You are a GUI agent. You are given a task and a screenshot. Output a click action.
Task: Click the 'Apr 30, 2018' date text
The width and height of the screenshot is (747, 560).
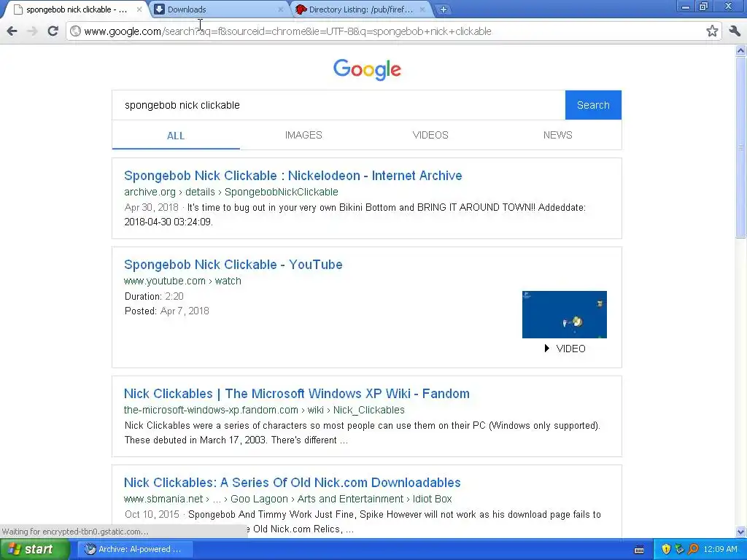[x=152, y=208]
